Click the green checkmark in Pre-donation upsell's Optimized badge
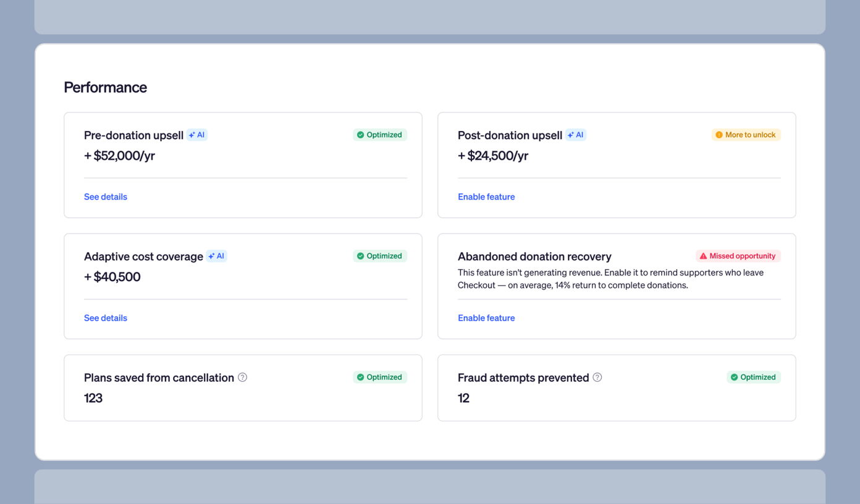This screenshot has width=860, height=504. click(360, 135)
